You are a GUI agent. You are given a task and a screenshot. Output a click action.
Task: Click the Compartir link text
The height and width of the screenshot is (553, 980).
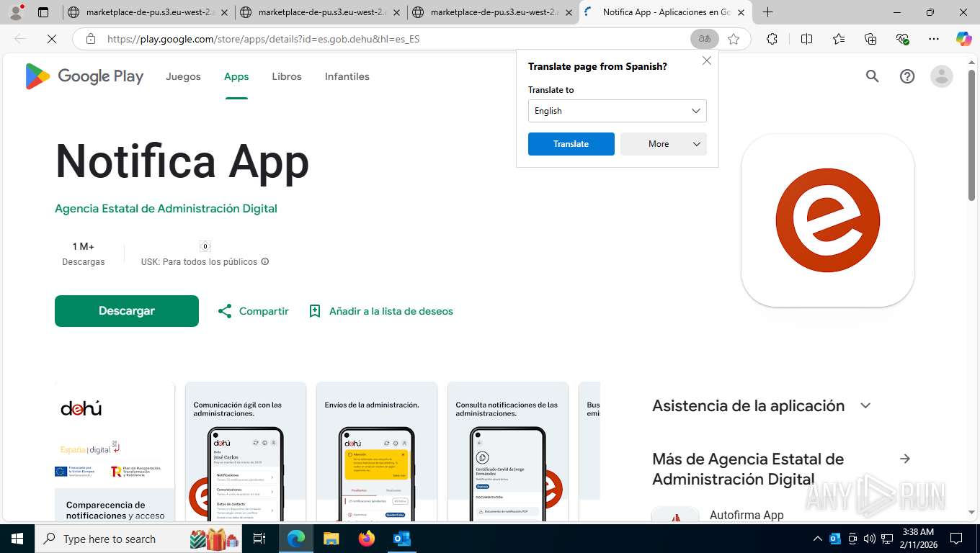(x=264, y=311)
